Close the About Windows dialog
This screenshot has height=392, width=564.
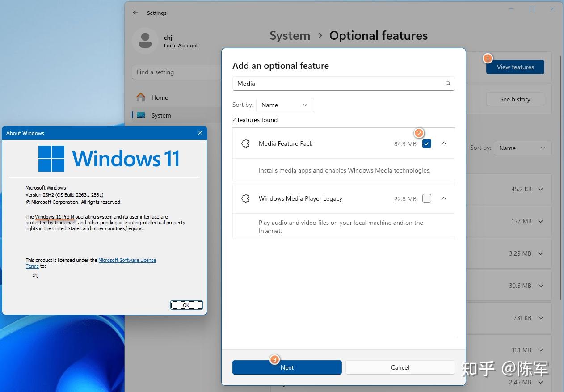[x=200, y=133]
